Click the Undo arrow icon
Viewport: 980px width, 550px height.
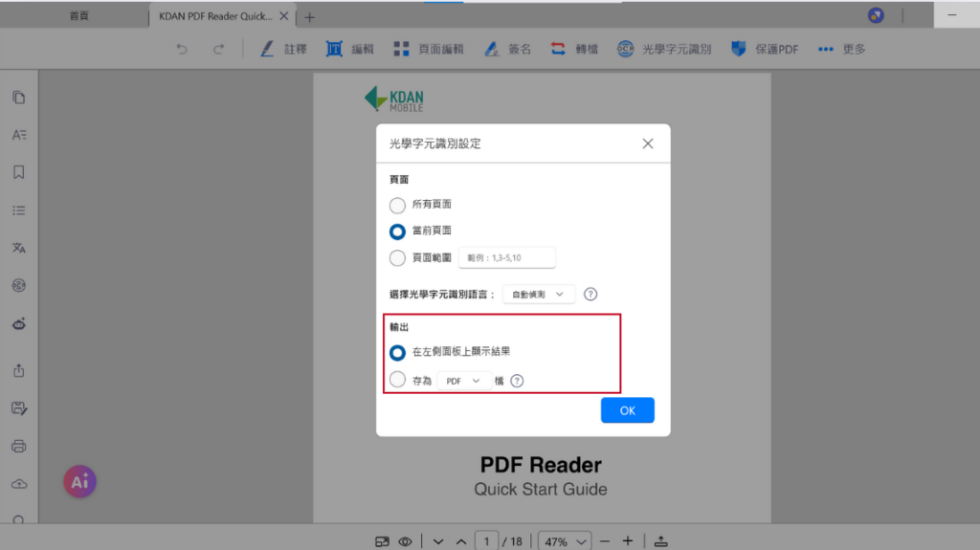point(181,49)
